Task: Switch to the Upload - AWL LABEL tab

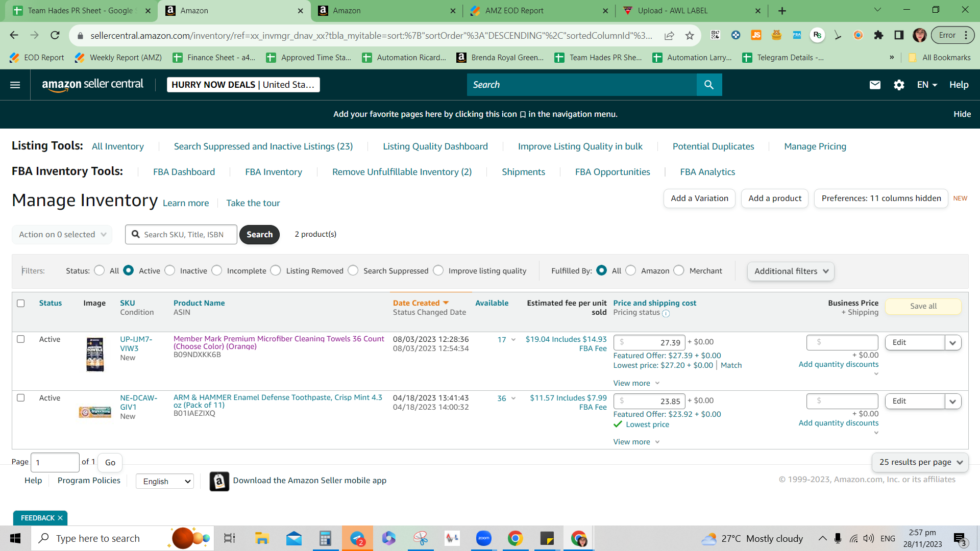Action: (691, 11)
